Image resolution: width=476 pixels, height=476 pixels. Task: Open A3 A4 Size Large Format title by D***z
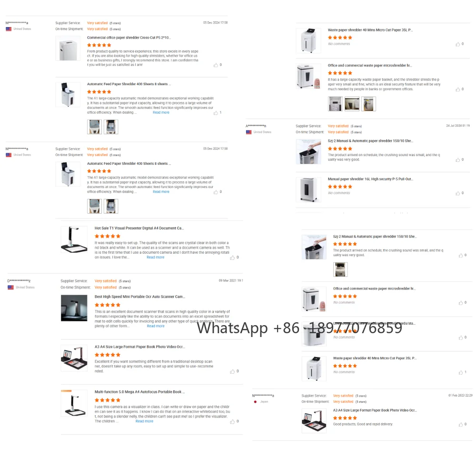click(139, 347)
